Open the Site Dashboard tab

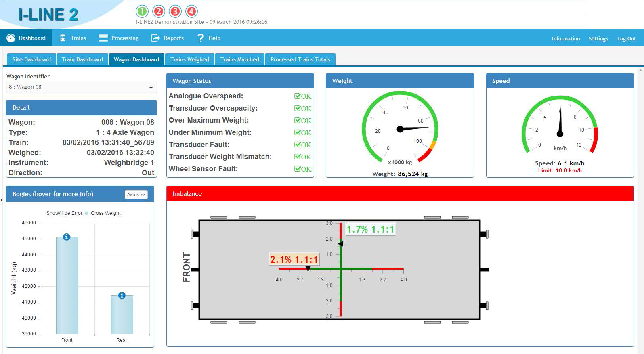coord(31,59)
